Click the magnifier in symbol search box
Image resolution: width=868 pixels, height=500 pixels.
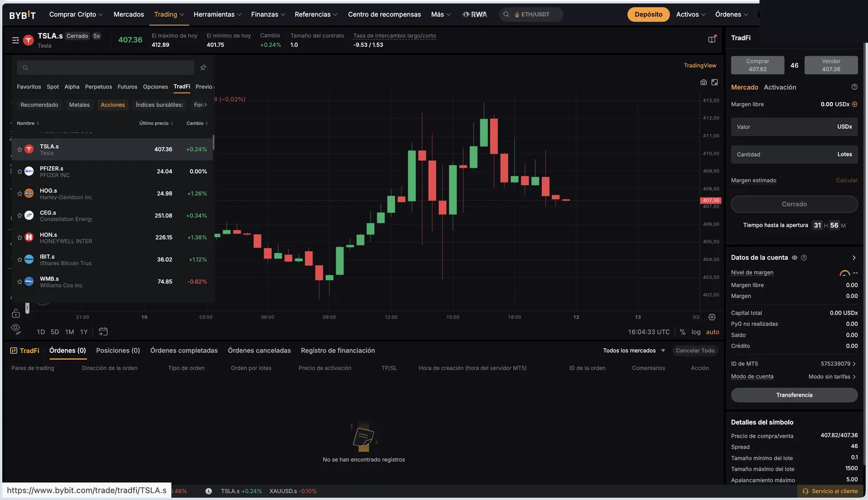pos(25,68)
